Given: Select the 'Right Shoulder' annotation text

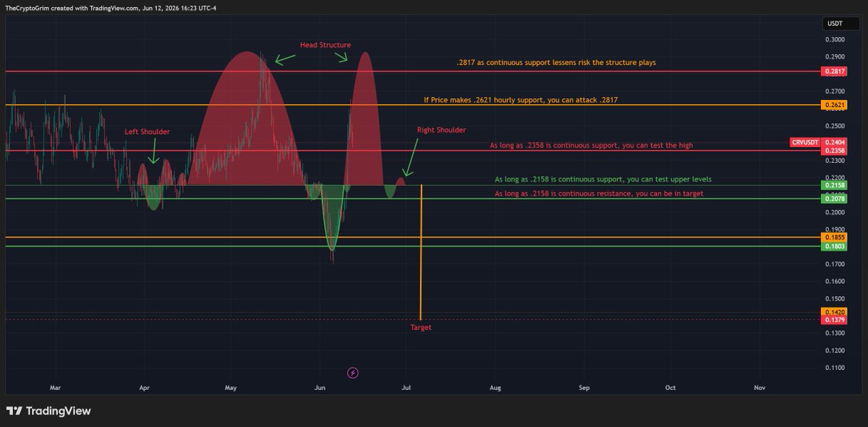Looking at the screenshot, I should 441,130.
